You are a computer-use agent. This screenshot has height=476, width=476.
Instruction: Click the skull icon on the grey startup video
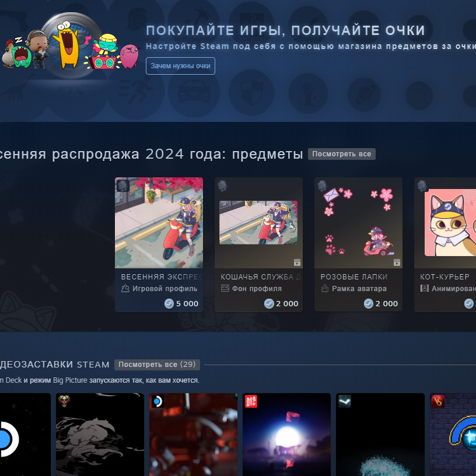[x=64, y=401]
